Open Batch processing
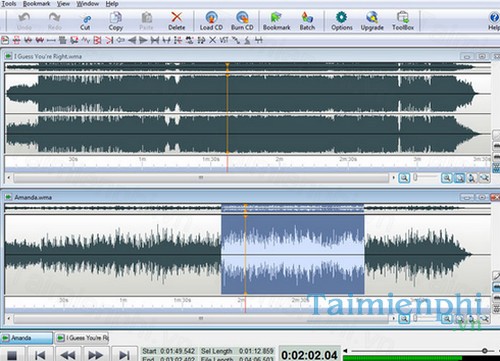Screen dimensions: 500x361 pos(307,21)
